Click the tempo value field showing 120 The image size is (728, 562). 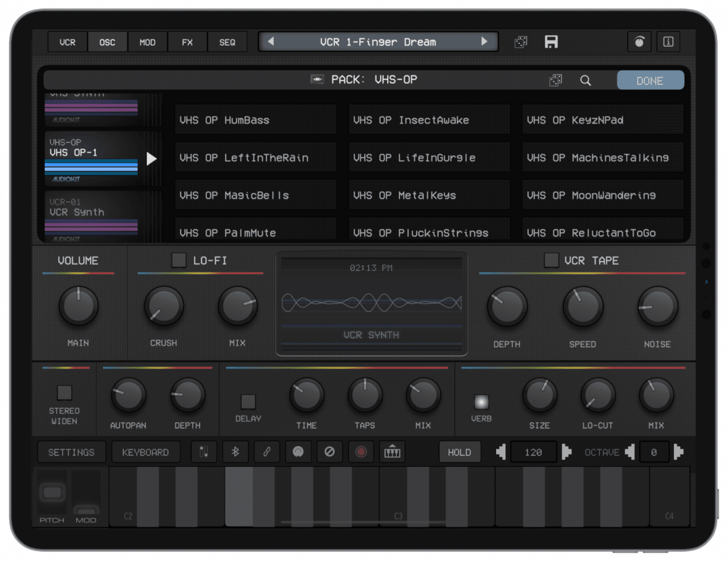[533, 452]
